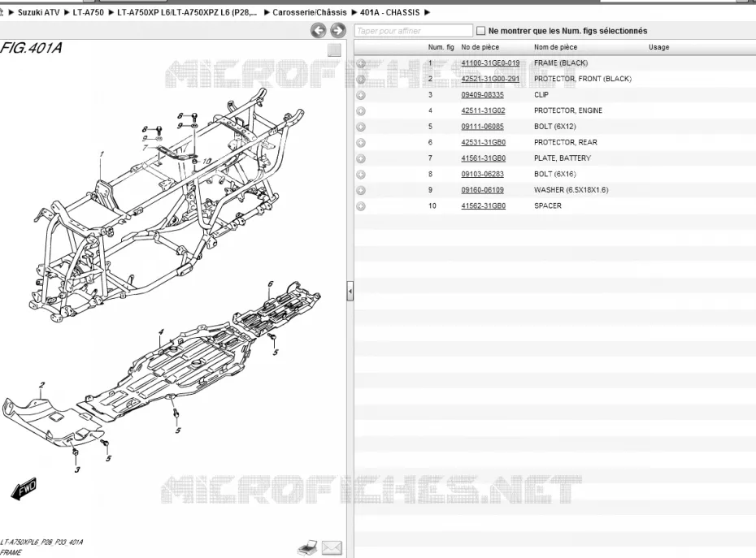This screenshot has height=558, width=756.
Task: Expand arrow after 401A - CHASSIS breadcrumb
Action: (427, 12)
